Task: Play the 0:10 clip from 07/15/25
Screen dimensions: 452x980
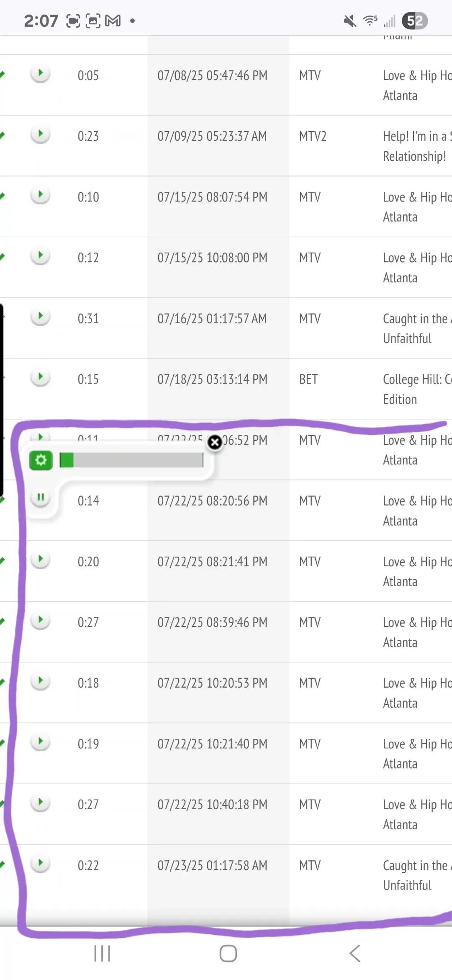Action: click(x=40, y=195)
